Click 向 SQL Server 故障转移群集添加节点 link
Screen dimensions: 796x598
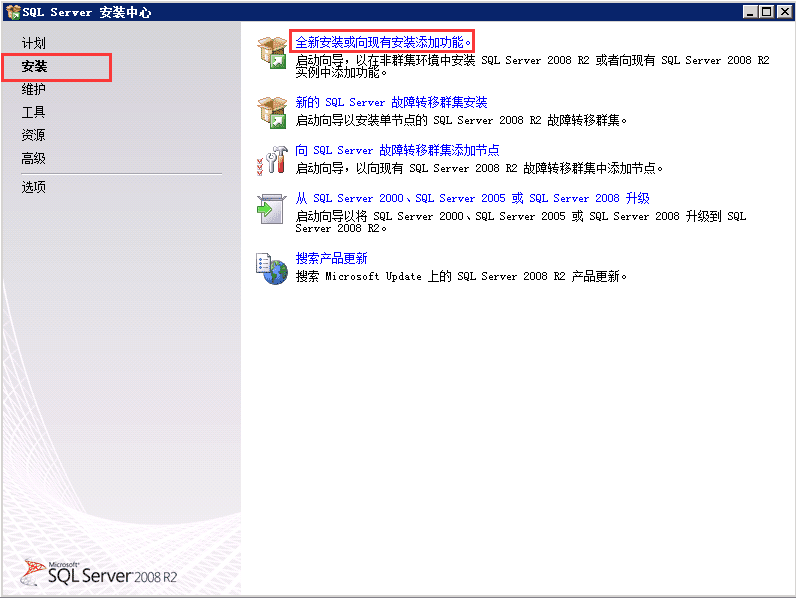point(397,150)
